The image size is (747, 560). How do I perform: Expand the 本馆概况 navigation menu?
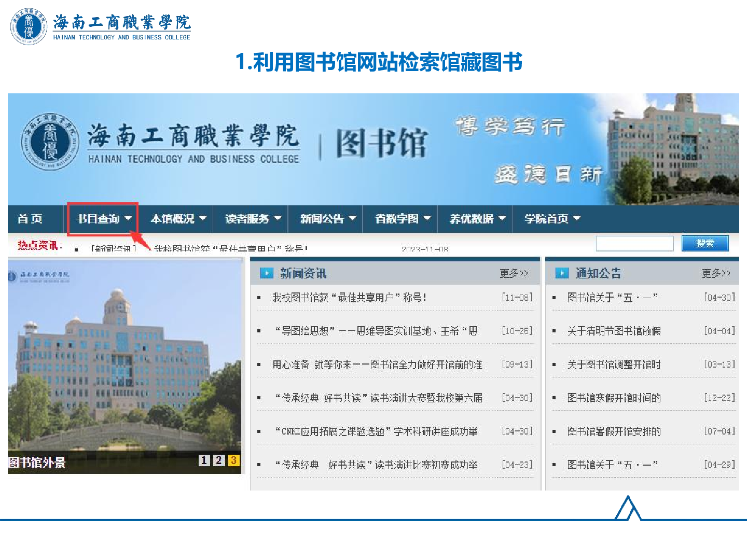pyautogui.click(x=178, y=219)
